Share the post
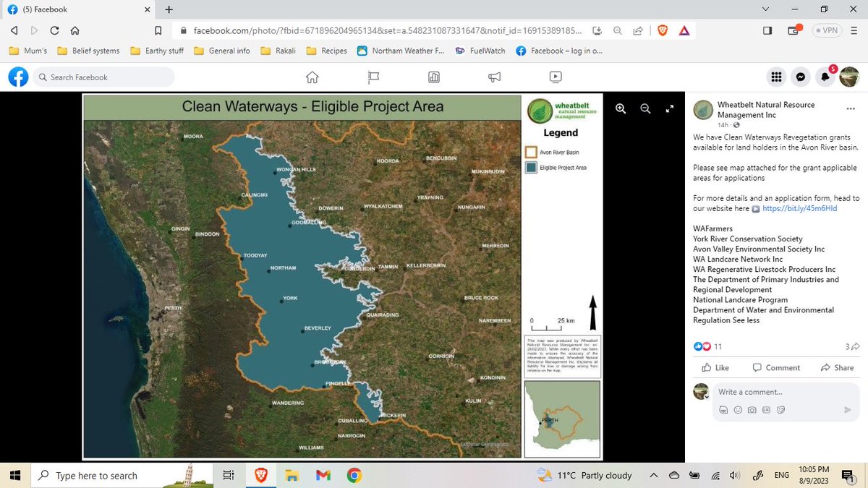 (x=837, y=367)
